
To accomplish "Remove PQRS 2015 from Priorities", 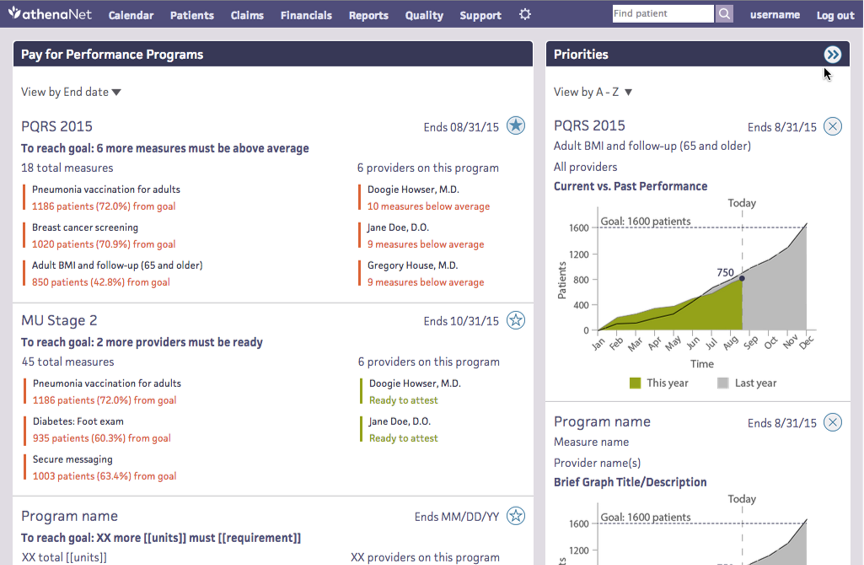I will pyautogui.click(x=832, y=126).
